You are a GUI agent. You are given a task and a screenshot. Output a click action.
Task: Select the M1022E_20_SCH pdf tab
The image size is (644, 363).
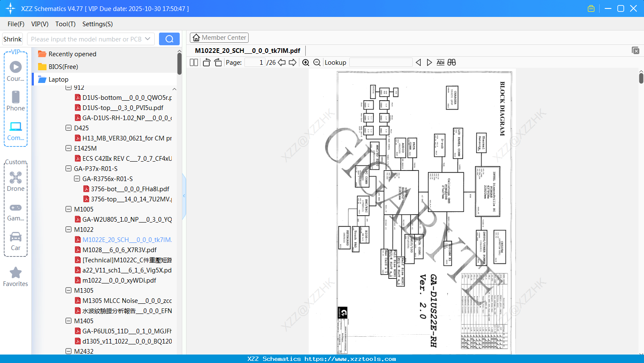pos(247,51)
